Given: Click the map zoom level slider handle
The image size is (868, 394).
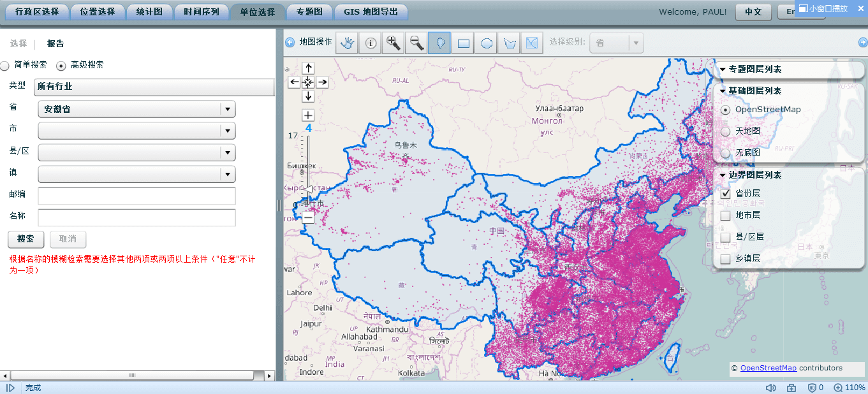Looking at the screenshot, I should (x=308, y=189).
